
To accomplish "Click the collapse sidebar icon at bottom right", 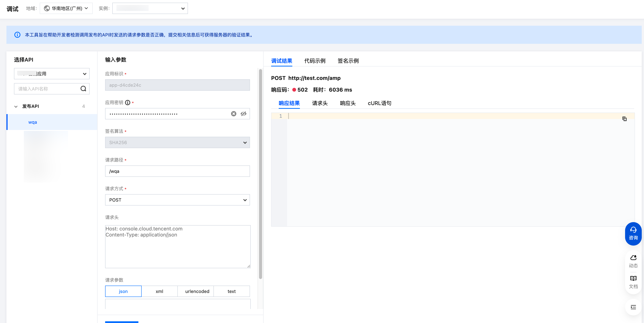I will [633, 307].
